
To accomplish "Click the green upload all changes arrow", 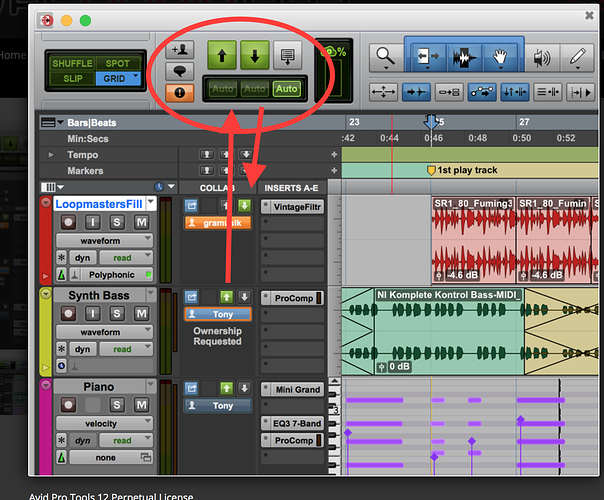I will pos(222,55).
